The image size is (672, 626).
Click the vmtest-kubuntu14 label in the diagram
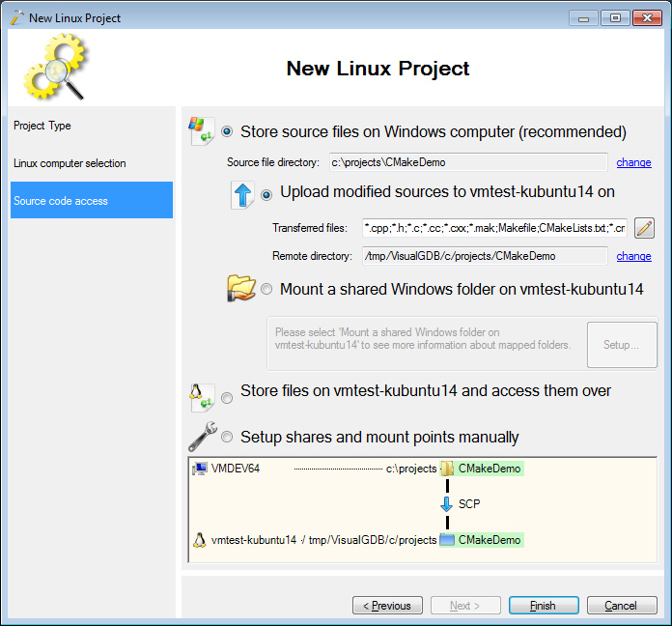click(254, 540)
